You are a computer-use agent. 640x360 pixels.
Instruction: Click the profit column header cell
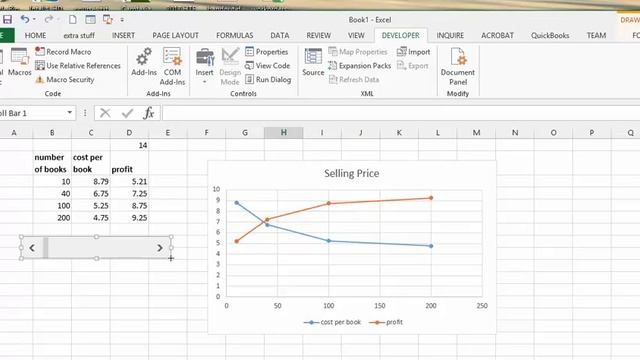click(x=129, y=163)
